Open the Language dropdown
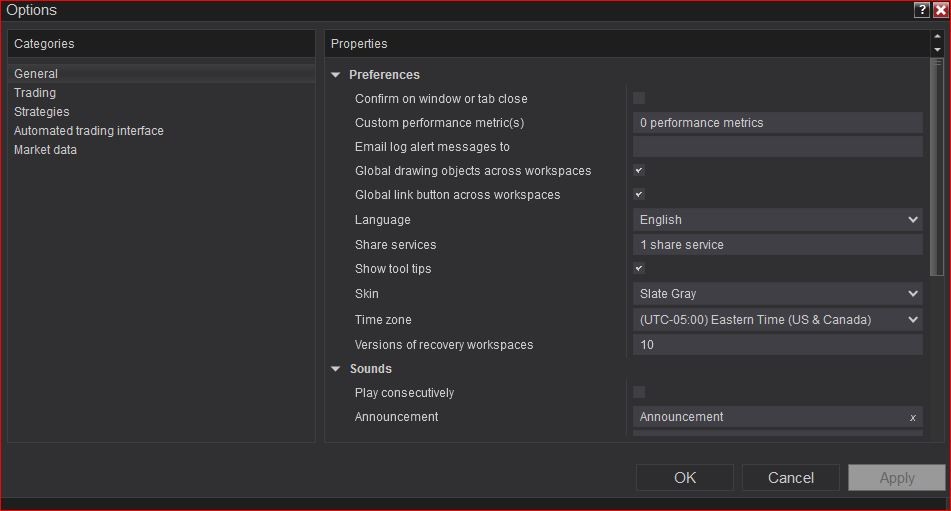This screenshot has width=951, height=511. 777,220
